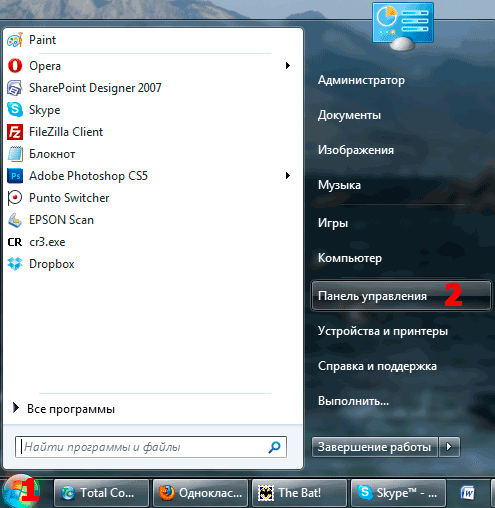Switch to The Bat! taskbar button
495x508 pixels.
tap(299, 493)
